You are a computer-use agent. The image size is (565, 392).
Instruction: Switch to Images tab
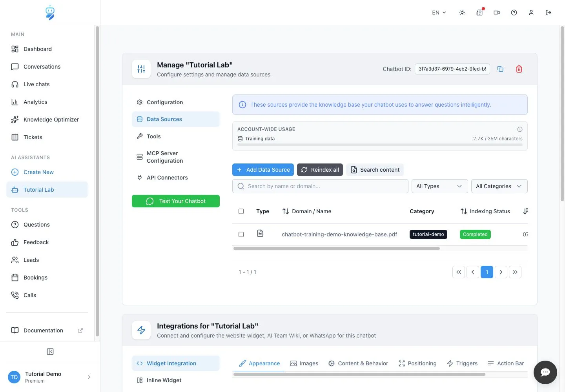(x=304, y=363)
